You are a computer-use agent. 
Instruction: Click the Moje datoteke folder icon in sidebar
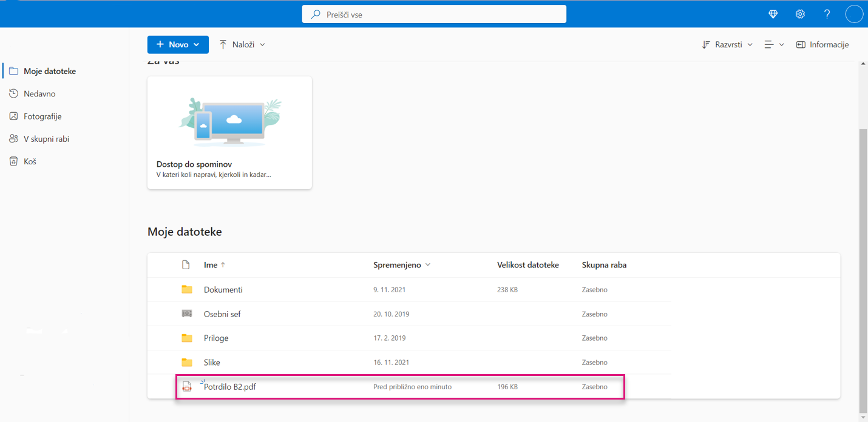pyautogui.click(x=13, y=71)
